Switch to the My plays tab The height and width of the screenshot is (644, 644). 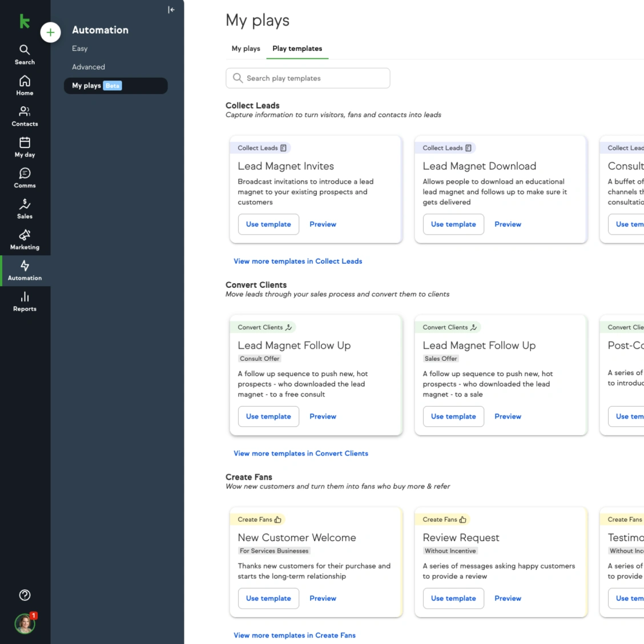click(x=246, y=49)
